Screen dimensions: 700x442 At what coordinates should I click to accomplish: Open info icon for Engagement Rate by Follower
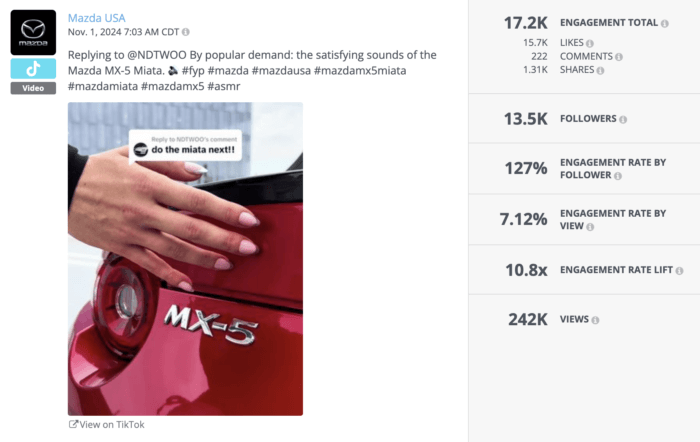[618, 176]
